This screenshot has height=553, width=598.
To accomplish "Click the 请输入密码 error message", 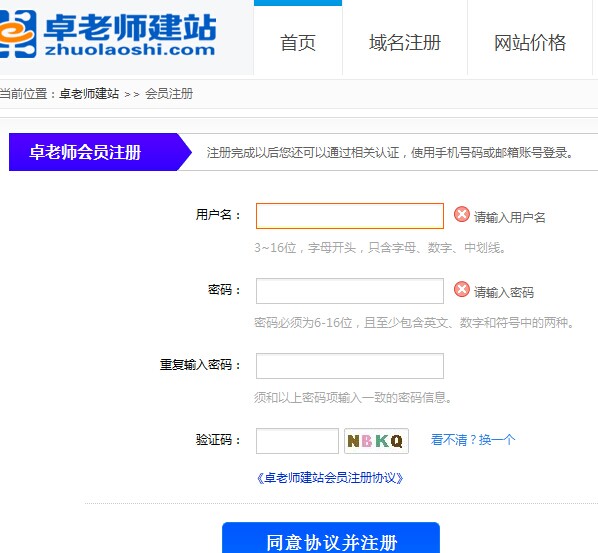I will (x=504, y=292).
